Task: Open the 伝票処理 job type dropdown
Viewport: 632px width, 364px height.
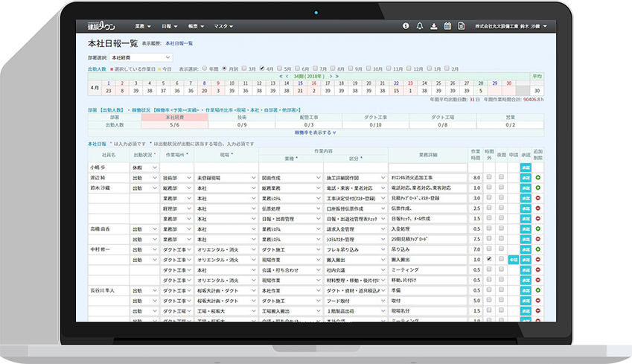Action: 290,209
